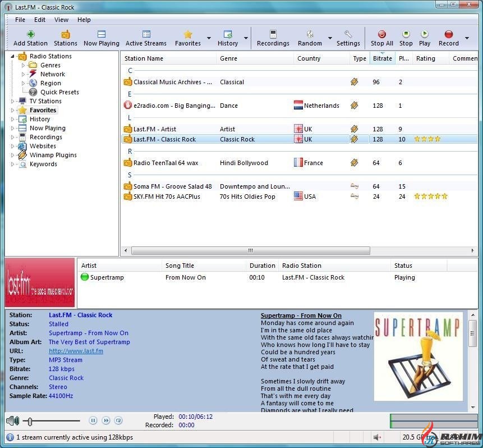Open the Record toolbar dropdown arrow
This screenshot has height=448, width=483.
point(467,38)
